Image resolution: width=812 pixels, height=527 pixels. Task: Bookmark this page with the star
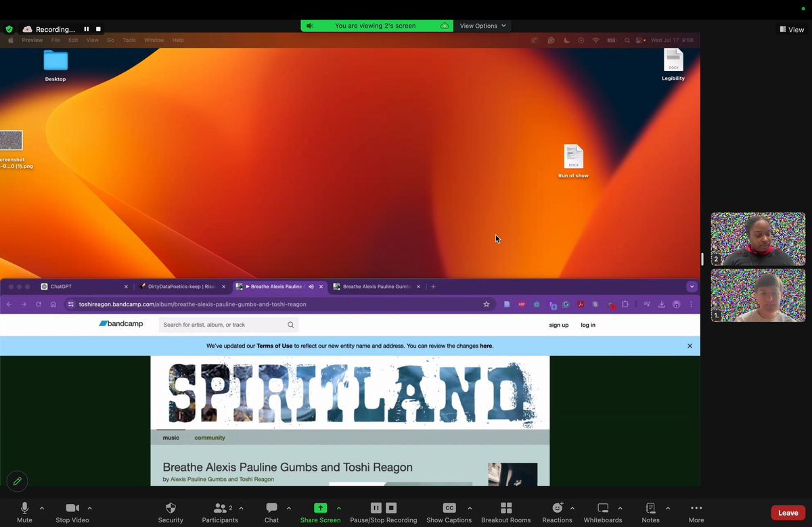486,304
